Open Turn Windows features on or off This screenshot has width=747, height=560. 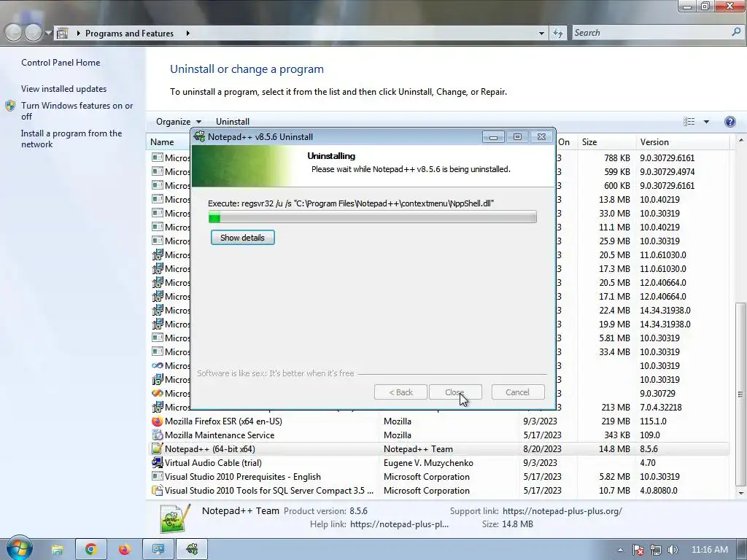[x=77, y=111]
